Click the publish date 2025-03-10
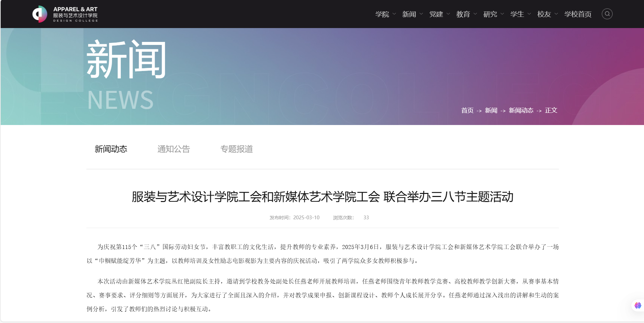This screenshot has height=323, width=644. pos(306,218)
